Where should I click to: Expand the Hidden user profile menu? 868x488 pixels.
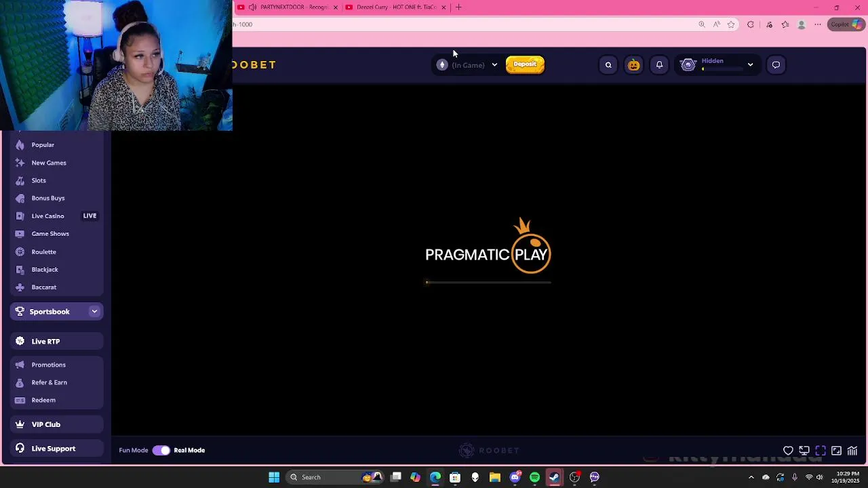tap(750, 65)
